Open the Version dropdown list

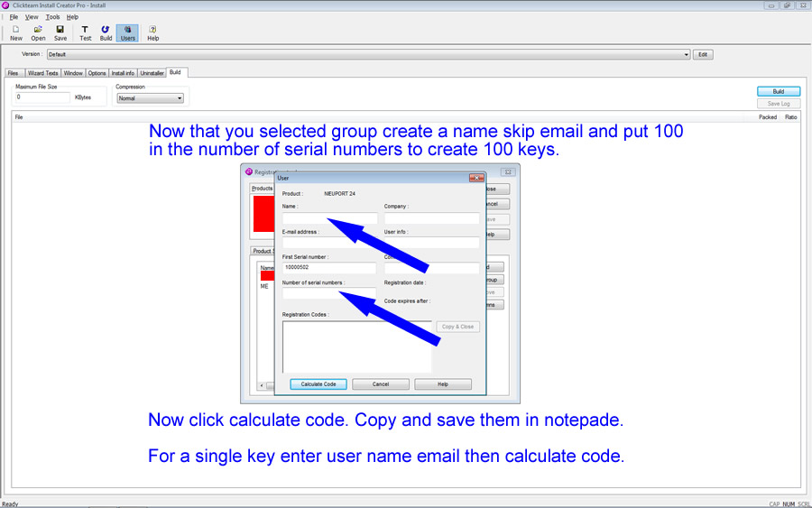point(686,55)
